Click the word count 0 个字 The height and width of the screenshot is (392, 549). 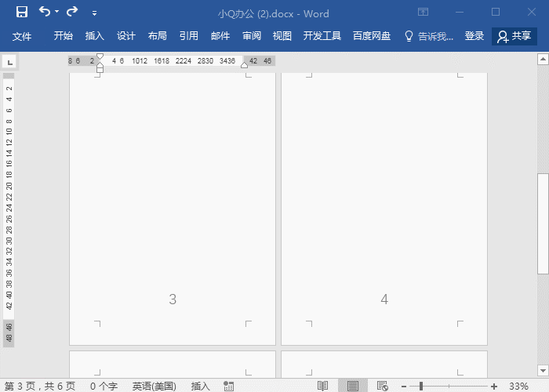point(104,386)
